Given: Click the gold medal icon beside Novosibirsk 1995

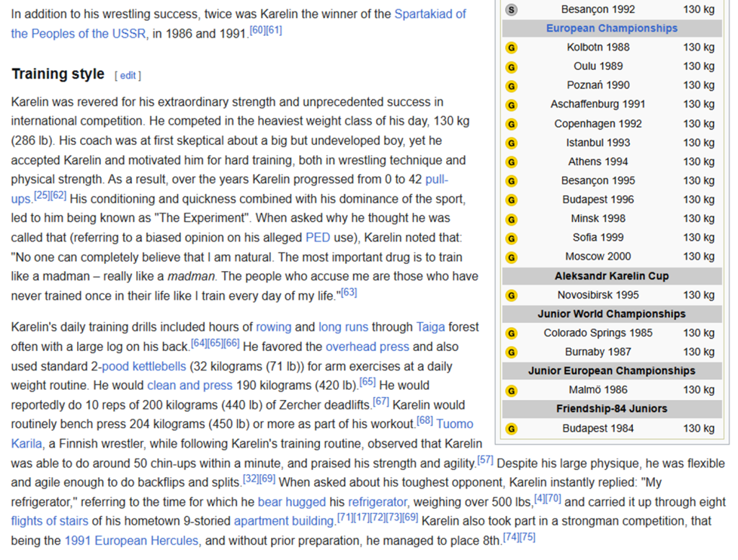Looking at the screenshot, I should (x=512, y=295).
